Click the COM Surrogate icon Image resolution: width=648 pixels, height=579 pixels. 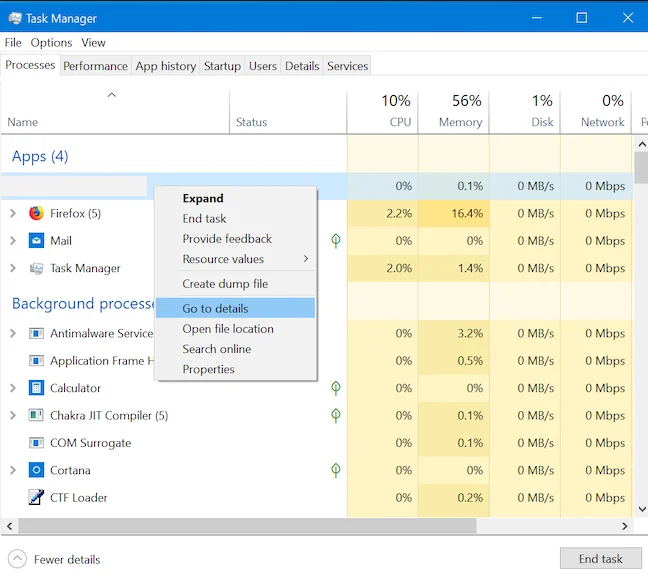pyautogui.click(x=36, y=443)
